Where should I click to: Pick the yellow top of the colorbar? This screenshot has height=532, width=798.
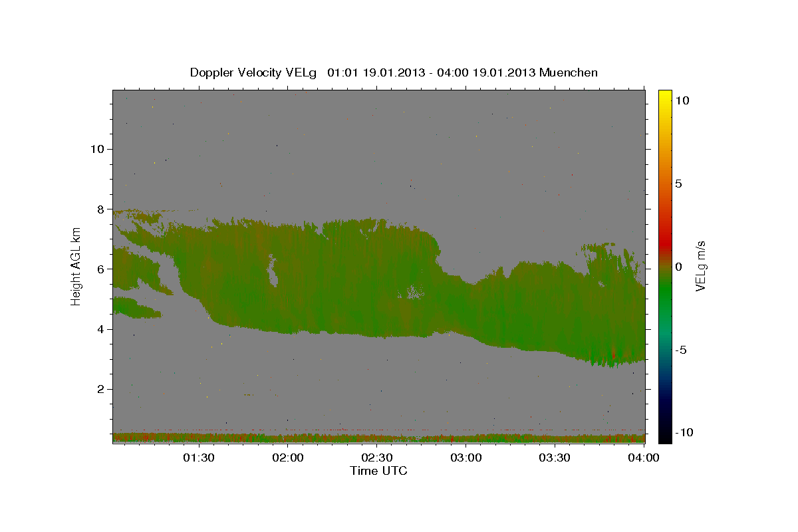coord(664,95)
